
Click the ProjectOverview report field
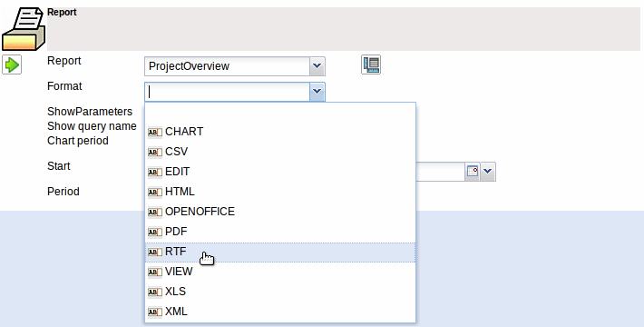227,66
